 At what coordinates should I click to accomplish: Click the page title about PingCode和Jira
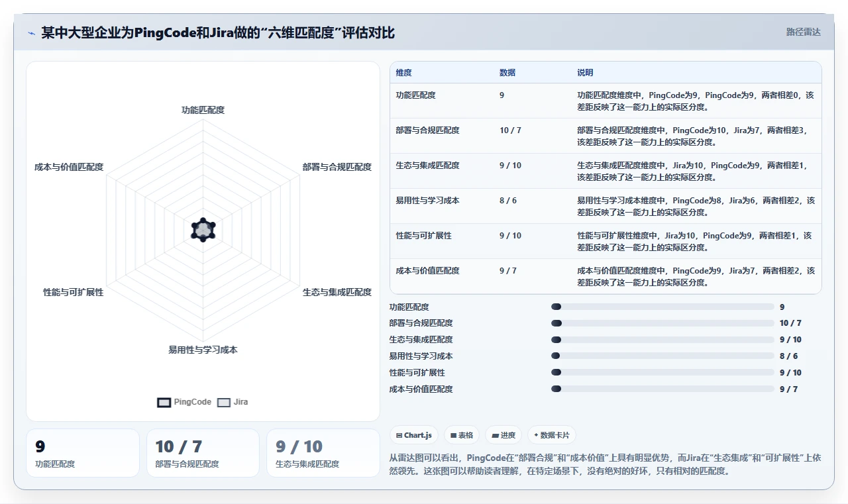[x=218, y=33]
